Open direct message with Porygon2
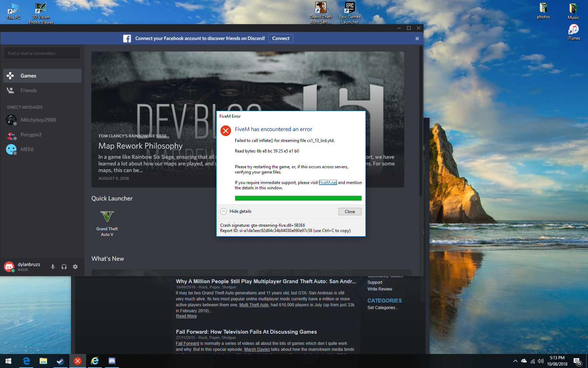This screenshot has width=588, height=368. 42,135
